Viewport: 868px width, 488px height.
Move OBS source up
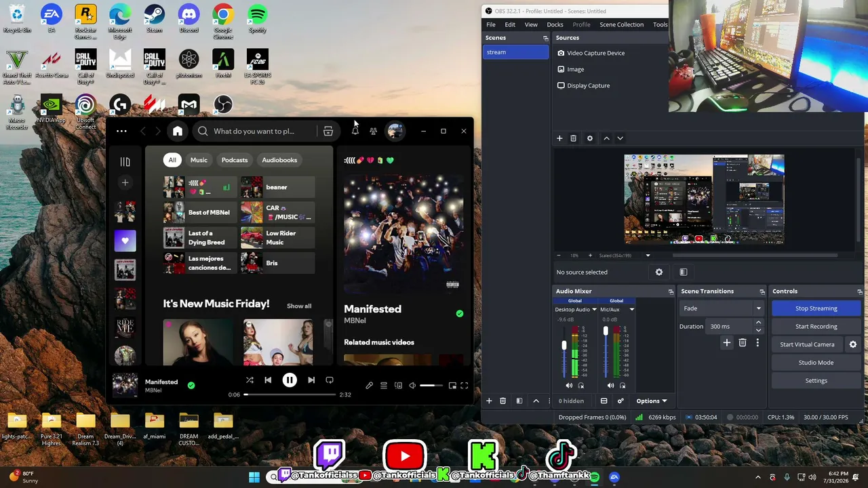[x=606, y=138]
